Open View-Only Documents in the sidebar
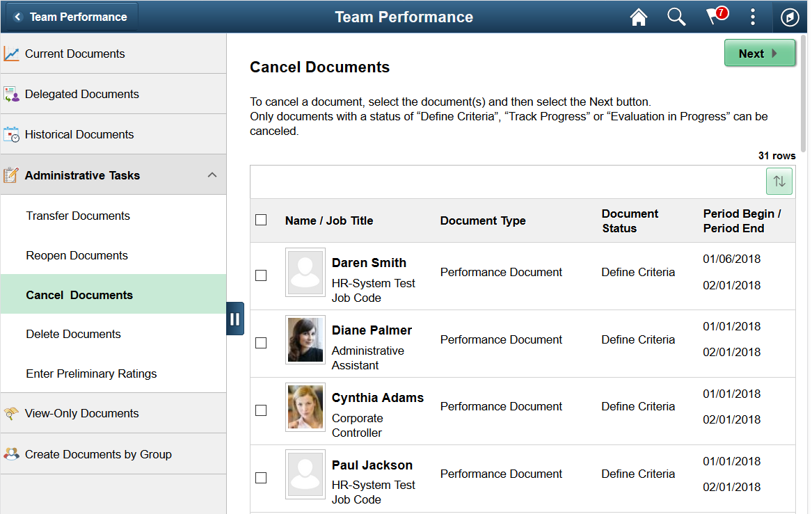The width and height of the screenshot is (812, 514). point(113,414)
